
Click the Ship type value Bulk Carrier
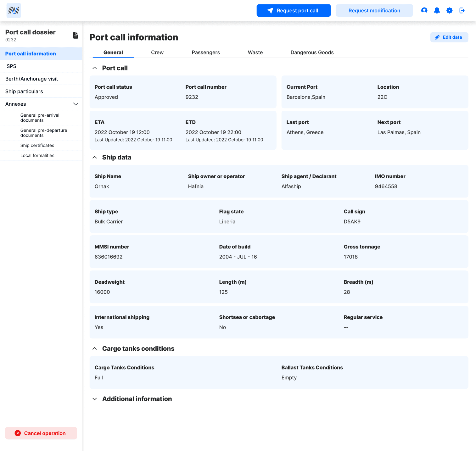tap(109, 221)
